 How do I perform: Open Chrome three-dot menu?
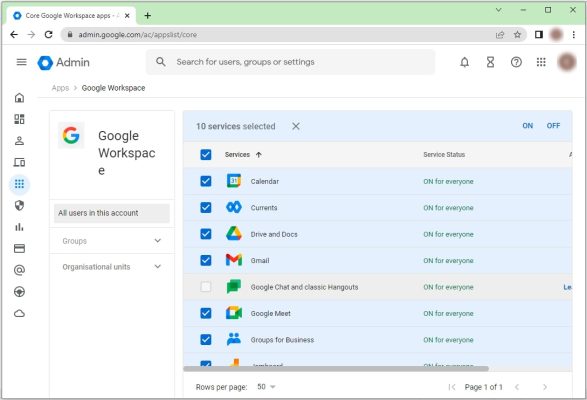[x=574, y=34]
